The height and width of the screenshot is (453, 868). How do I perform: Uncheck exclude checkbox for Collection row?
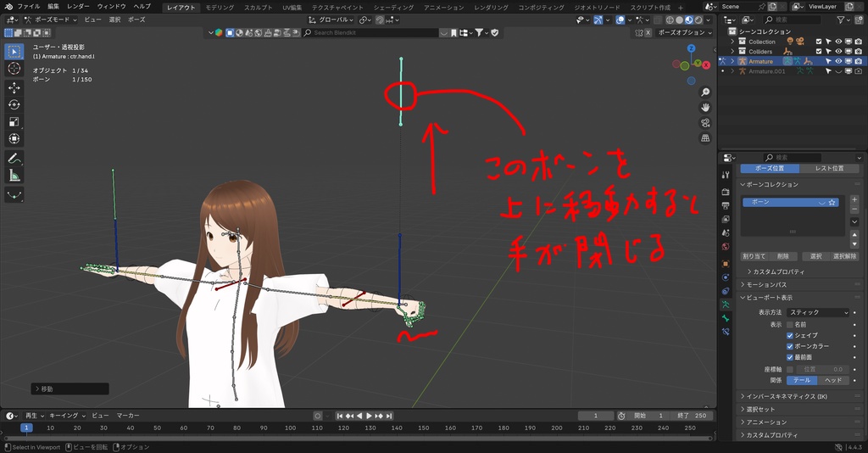pos(819,42)
